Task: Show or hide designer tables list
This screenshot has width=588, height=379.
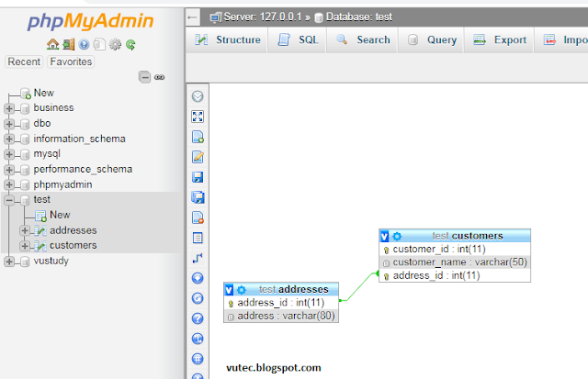Action: click(198, 96)
